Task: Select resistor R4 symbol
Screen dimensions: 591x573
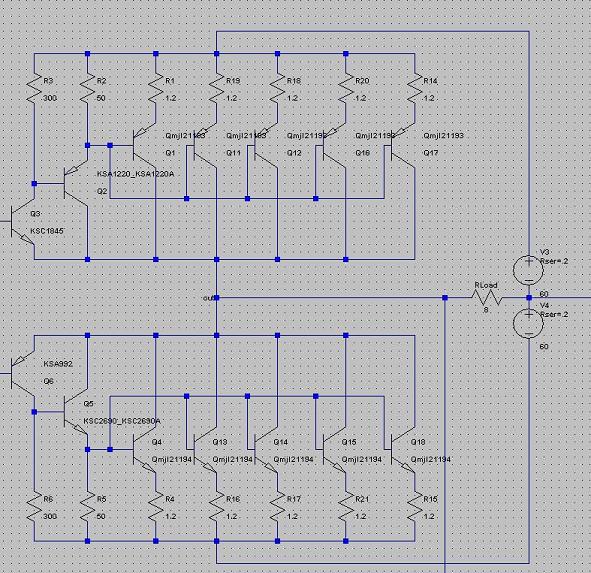Action: click(x=156, y=507)
